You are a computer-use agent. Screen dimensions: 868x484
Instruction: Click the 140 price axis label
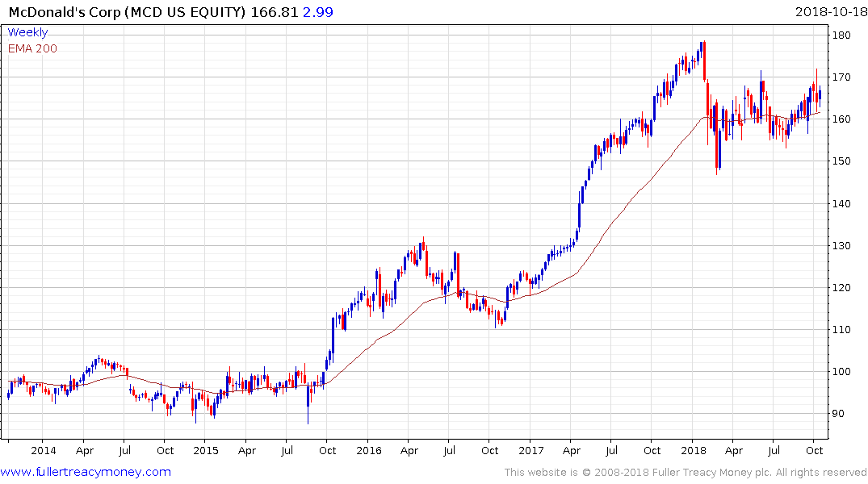click(x=841, y=203)
